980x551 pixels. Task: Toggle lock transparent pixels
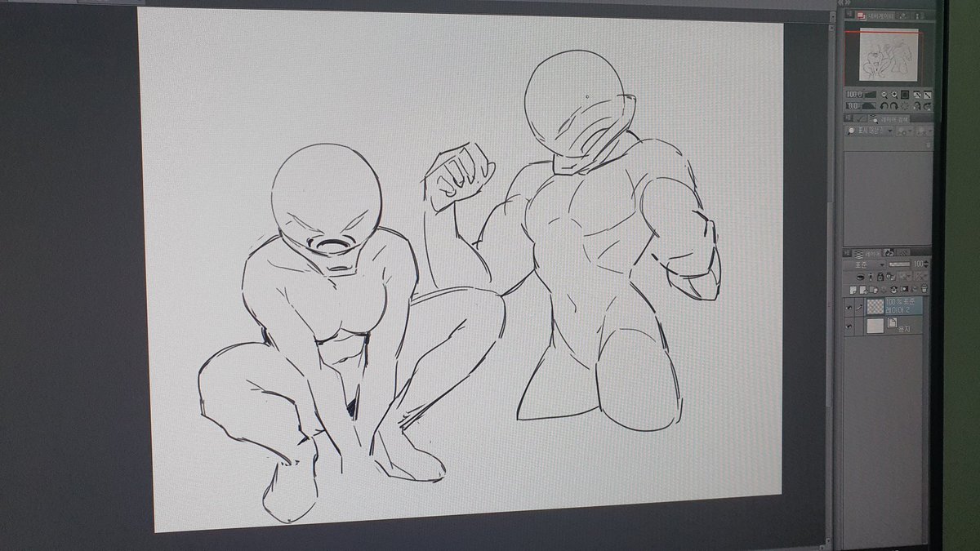click(891, 277)
